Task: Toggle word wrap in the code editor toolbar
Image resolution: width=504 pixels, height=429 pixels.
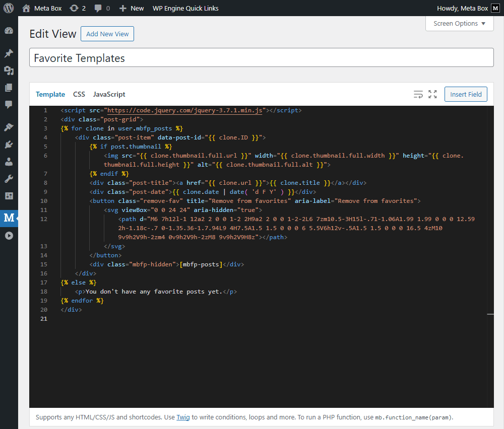Action: pos(418,94)
